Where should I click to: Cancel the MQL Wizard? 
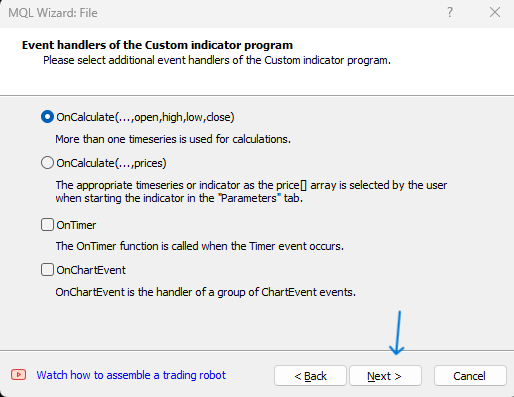tap(470, 376)
